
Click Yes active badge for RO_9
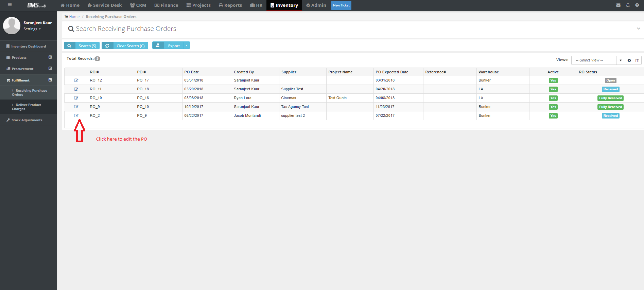(x=553, y=107)
